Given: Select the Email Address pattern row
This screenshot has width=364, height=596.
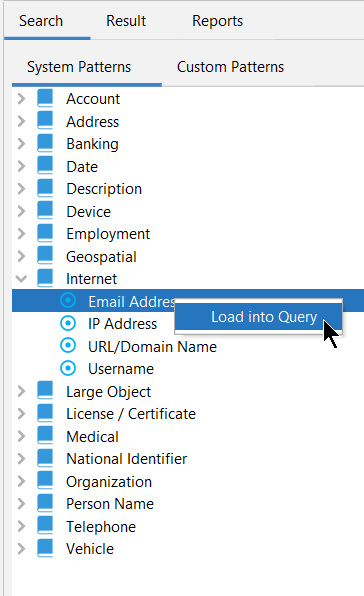Looking at the screenshot, I should [188, 301].
